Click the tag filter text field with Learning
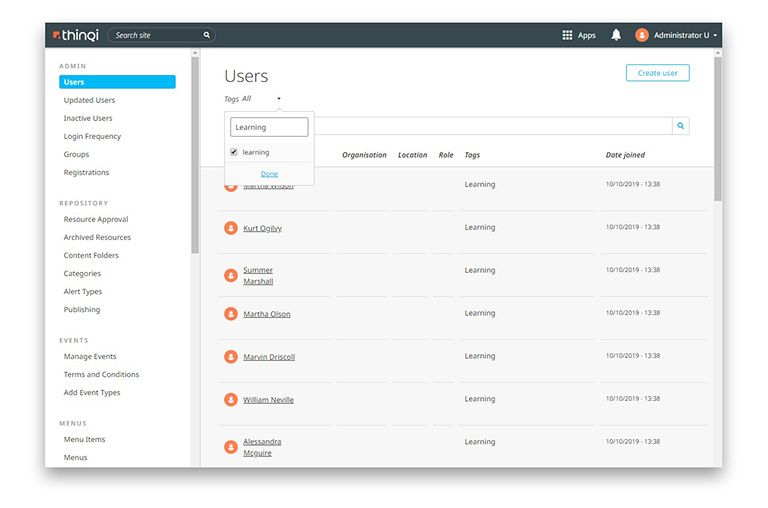 pyautogui.click(x=269, y=127)
